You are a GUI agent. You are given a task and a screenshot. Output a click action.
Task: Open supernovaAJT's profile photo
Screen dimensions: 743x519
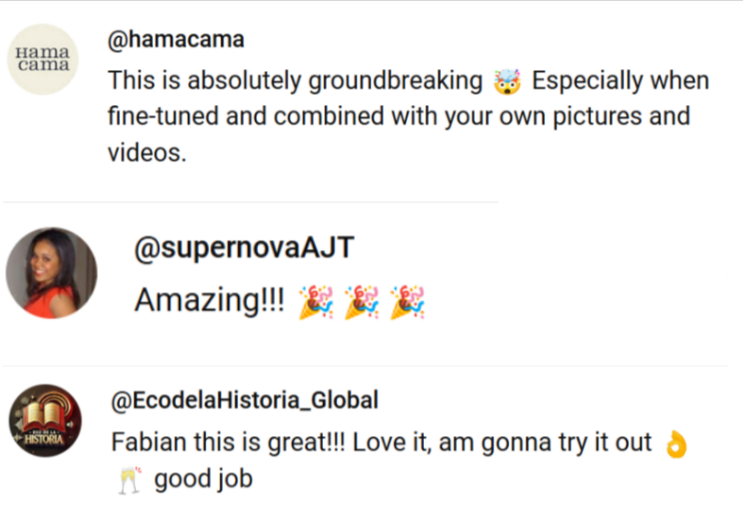(51, 272)
